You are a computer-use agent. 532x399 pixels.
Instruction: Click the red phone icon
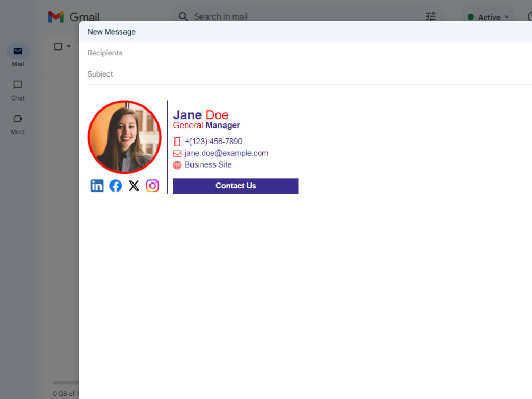tap(177, 142)
